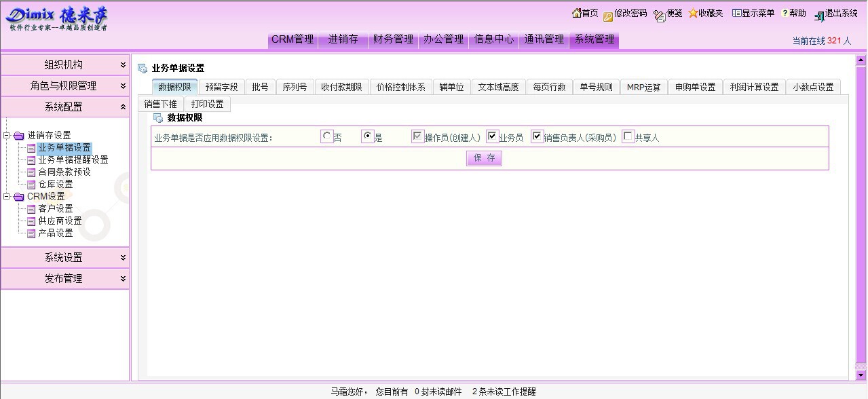
Task: Open 修改密码 password icon
Action: tap(608, 16)
